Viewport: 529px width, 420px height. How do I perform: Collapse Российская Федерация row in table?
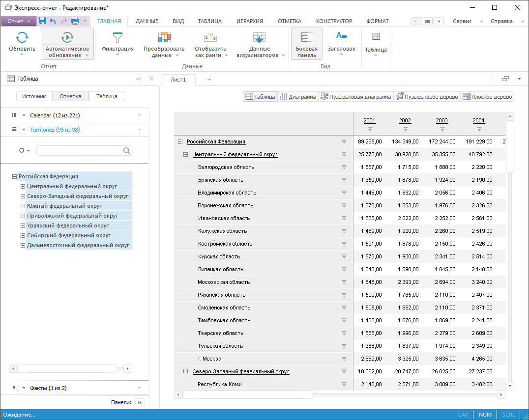click(180, 141)
